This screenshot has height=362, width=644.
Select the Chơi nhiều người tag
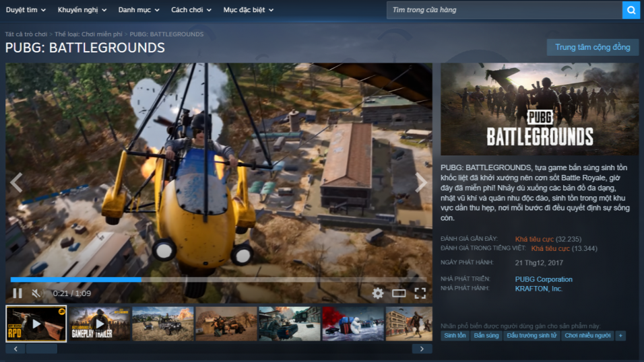click(587, 336)
